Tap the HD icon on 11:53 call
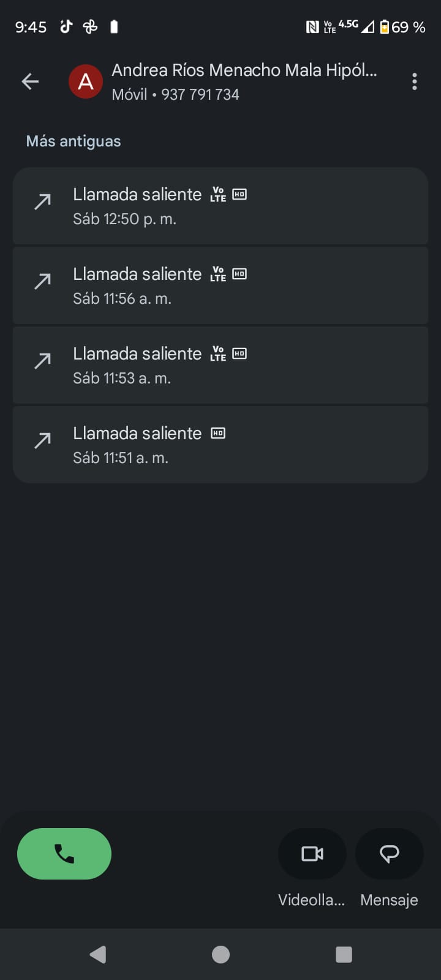This screenshot has width=441, height=980. pyautogui.click(x=239, y=353)
